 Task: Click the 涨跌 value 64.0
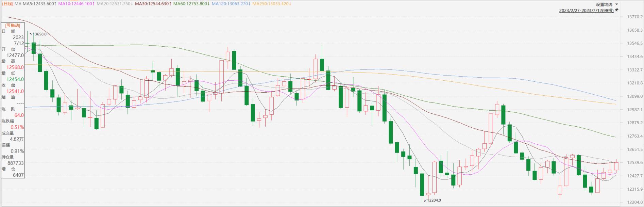click(x=19, y=115)
